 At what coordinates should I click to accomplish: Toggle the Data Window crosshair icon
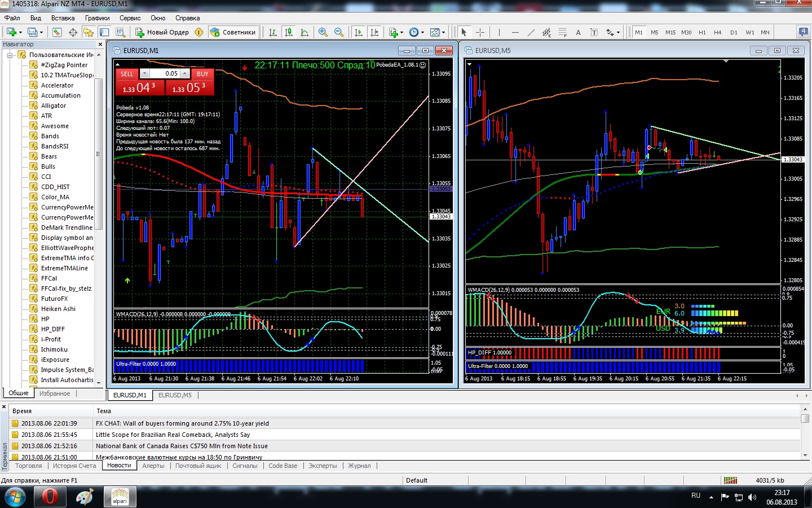click(x=73, y=32)
